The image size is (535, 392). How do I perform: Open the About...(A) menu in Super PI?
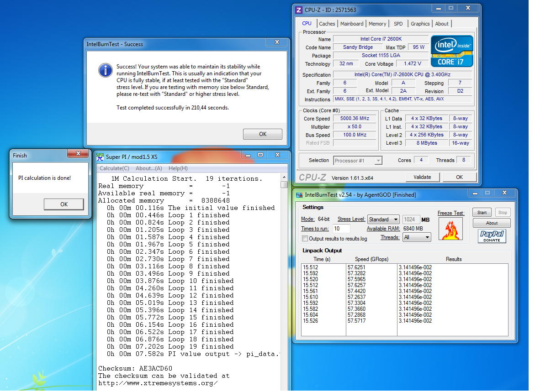149,168
